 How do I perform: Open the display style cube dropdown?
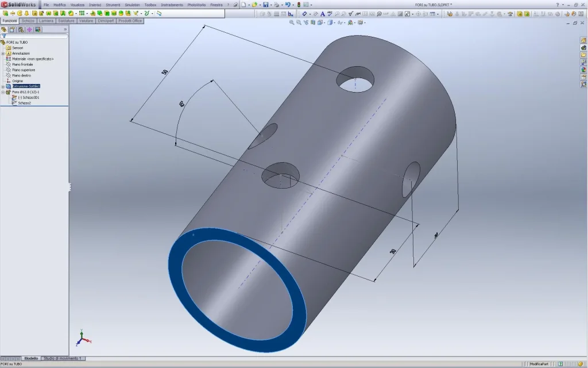[x=335, y=22]
